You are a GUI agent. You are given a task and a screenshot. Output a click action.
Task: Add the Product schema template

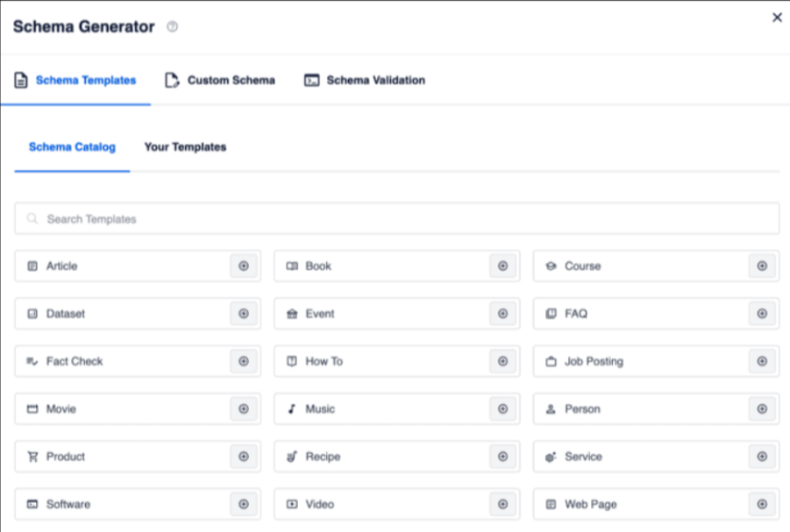pos(244,457)
